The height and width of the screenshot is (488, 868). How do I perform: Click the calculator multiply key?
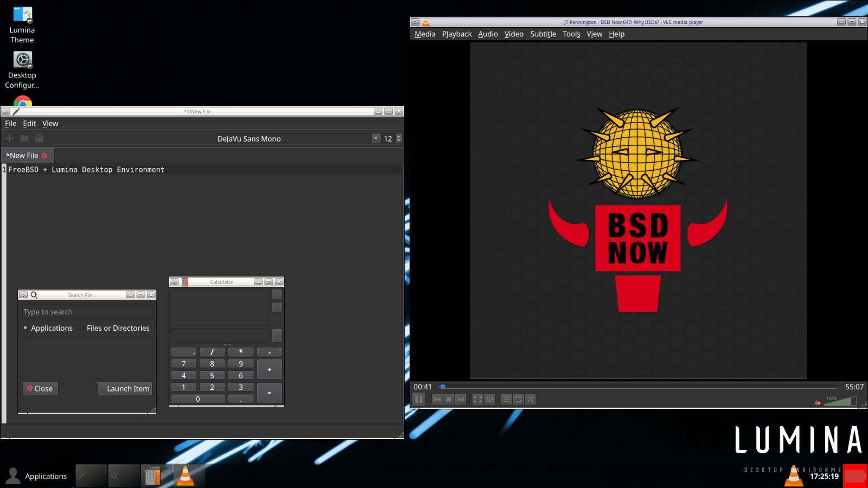241,351
